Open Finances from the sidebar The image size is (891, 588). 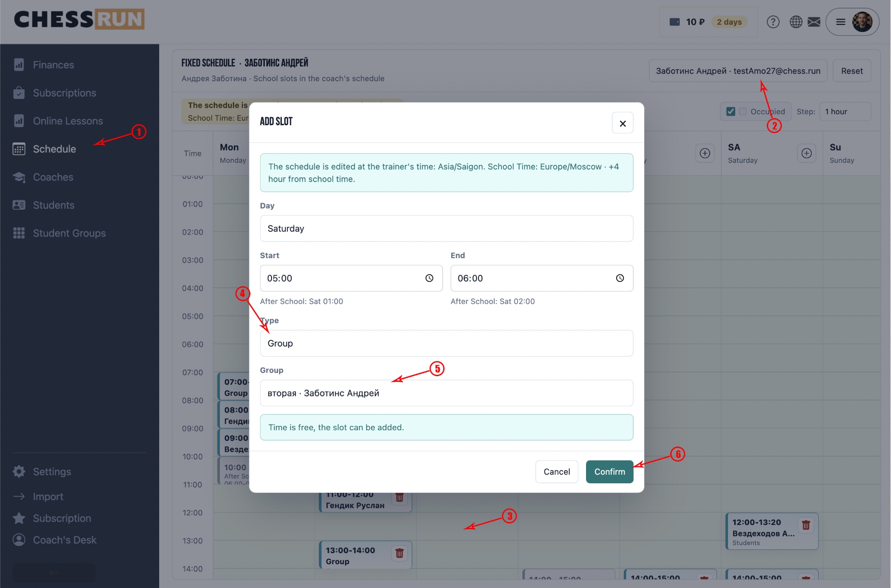click(x=53, y=65)
